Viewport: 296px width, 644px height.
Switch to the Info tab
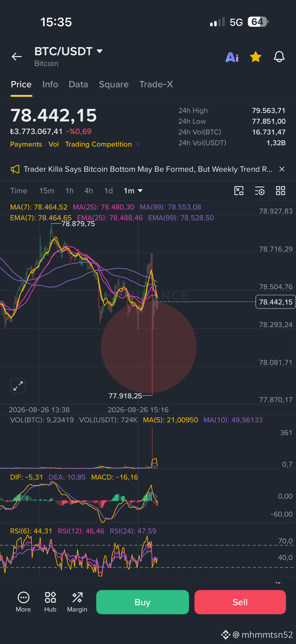tap(50, 84)
